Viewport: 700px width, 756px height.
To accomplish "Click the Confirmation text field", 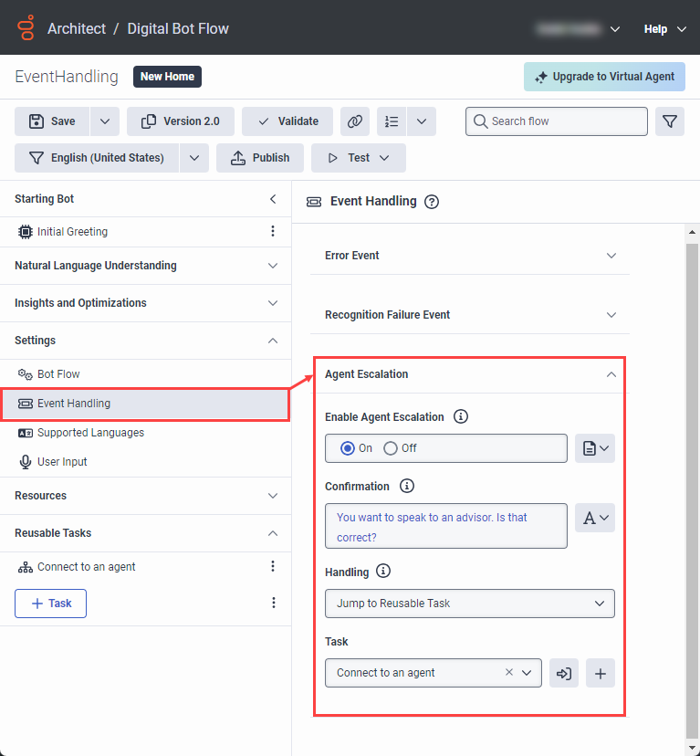I will point(446,526).
